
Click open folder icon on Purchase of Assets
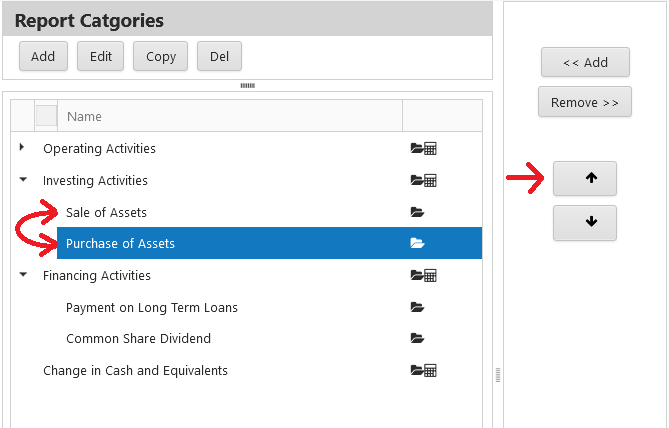[417, 243]
